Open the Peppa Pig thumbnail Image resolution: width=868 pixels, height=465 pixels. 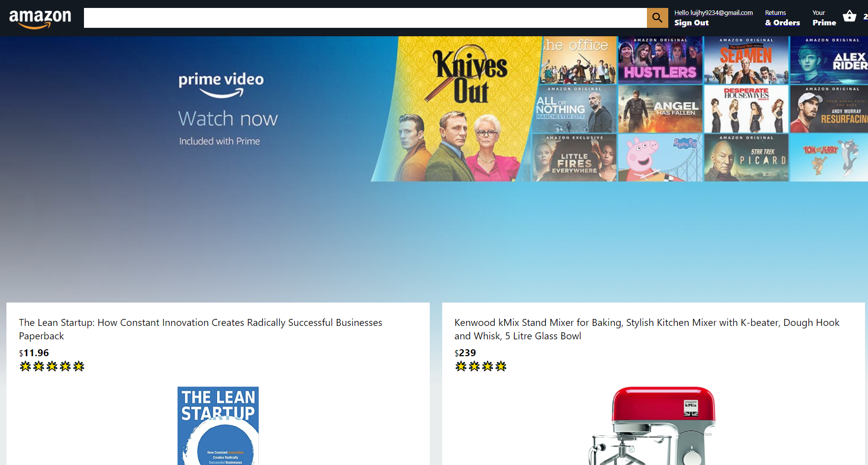click(x=660, y=157)
